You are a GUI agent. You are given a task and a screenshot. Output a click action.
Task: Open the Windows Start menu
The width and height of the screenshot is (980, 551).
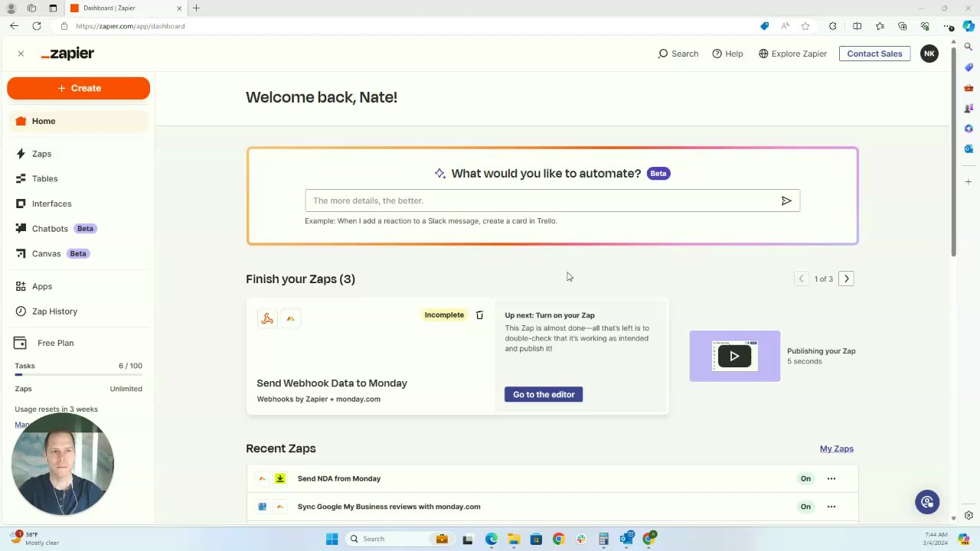[x=332, y=539]
